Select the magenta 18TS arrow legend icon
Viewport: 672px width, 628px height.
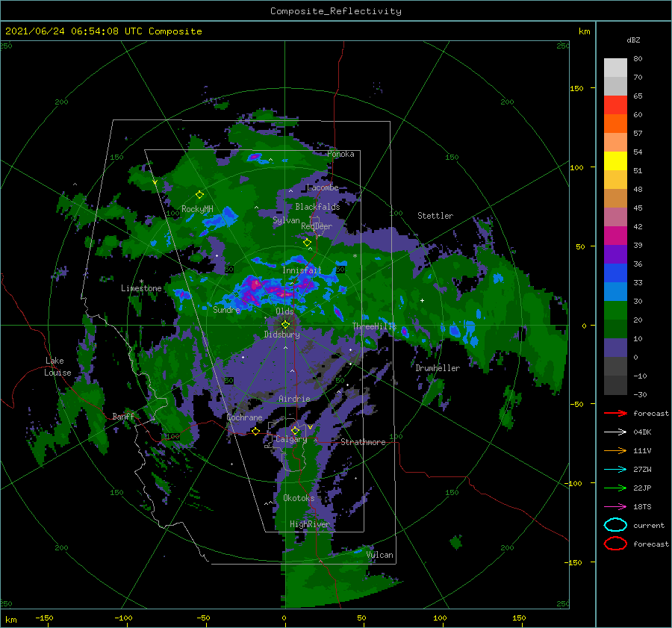pyautogui.click(x=615, y=507)
